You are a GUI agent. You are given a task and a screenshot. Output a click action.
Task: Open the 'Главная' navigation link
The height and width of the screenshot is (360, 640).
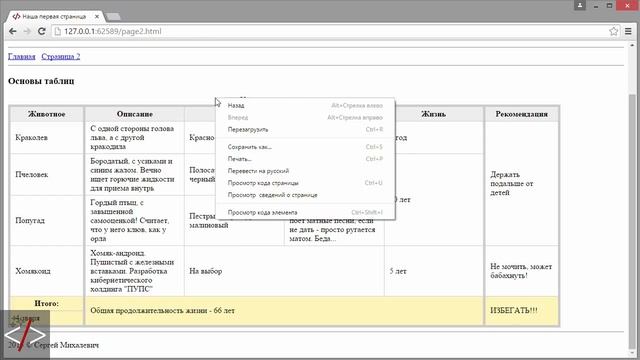tap(22, 56)
